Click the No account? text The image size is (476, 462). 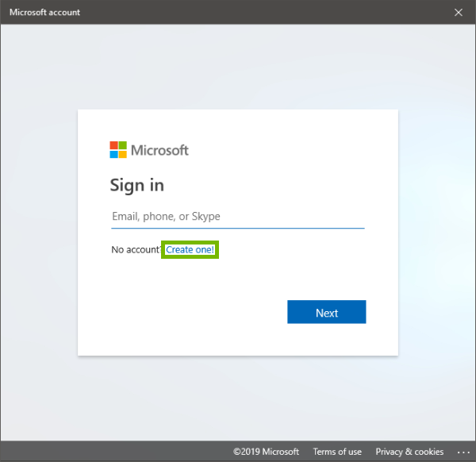[x=136, y=250]
